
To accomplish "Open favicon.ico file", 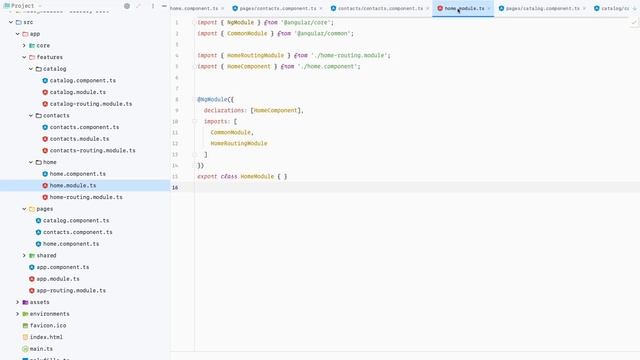I will coord(48,326).
